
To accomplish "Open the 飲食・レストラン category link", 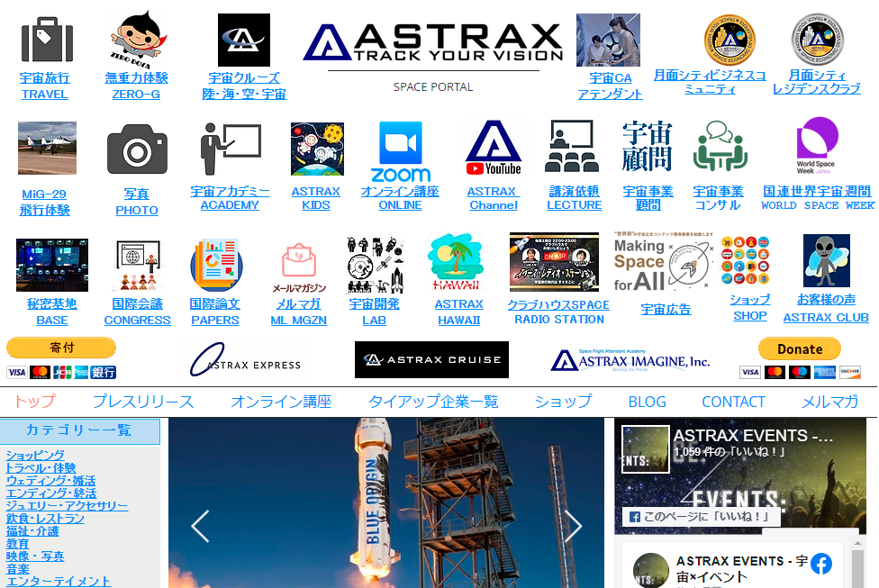I will pyautogui.click(x=45, y=519).
